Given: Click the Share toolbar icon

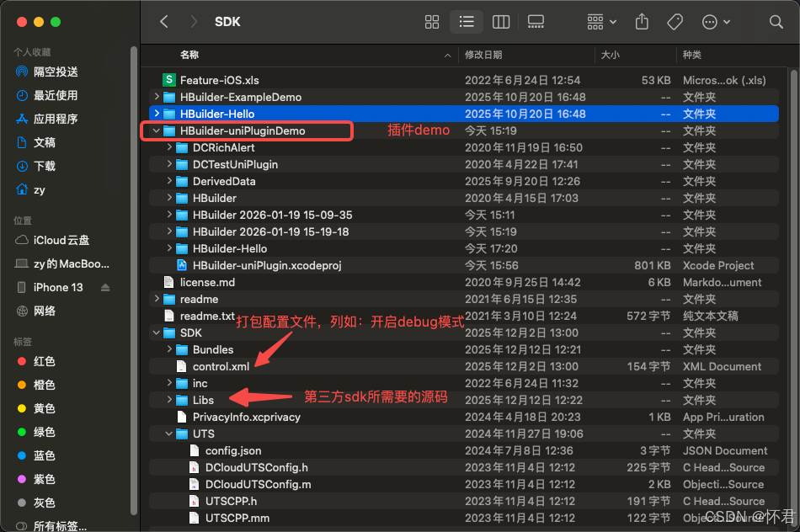Looking at the screenshot, I should click(x=642, y=21).
